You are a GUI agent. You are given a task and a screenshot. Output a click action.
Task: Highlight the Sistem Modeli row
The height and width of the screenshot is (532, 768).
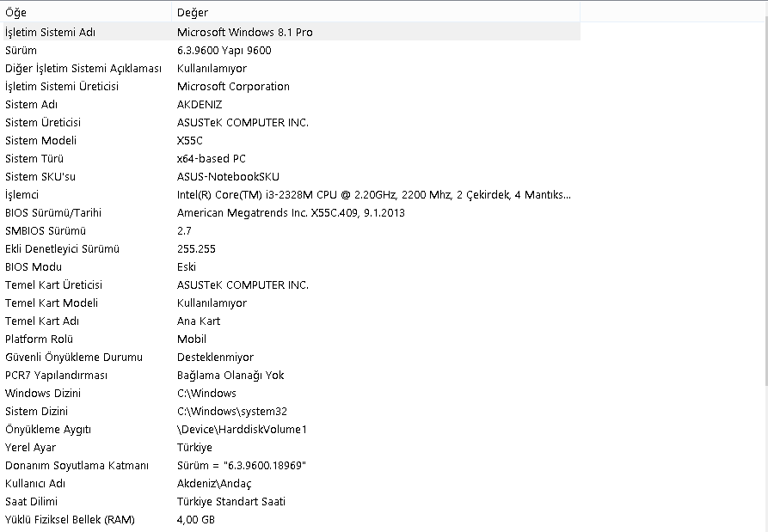(41, 140)
